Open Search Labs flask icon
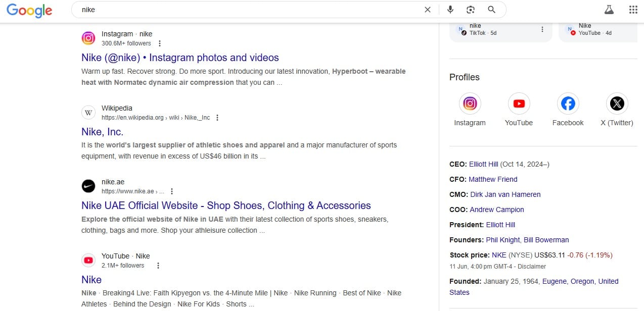The height and width of the screenshot is (311, 644). click(609, 10)
